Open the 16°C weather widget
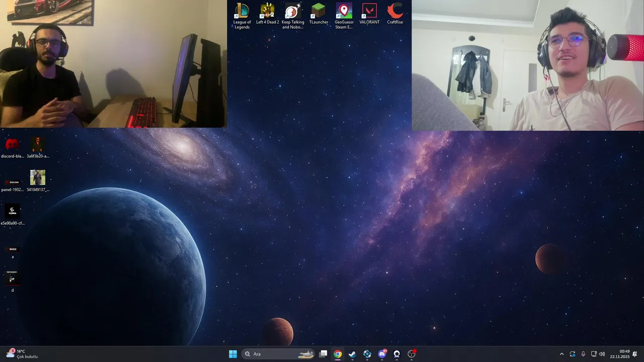644x362 pixels. 23,354
